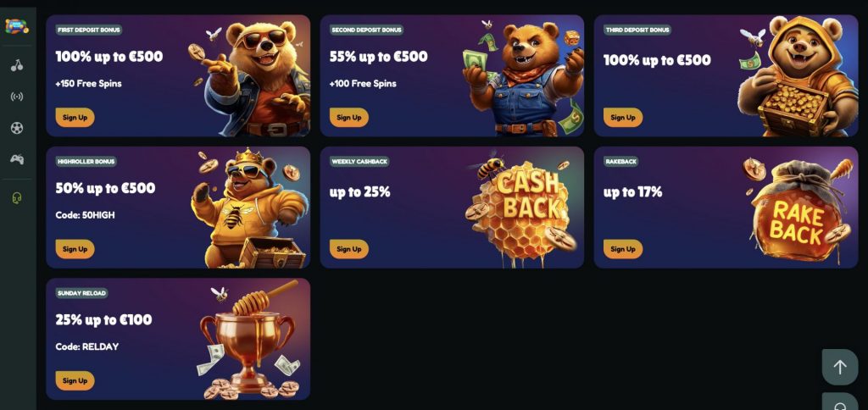Click the Highroller Bonus label tag
Image resolution: width=868 pixels, height=410 pixels.
[86, 162]
